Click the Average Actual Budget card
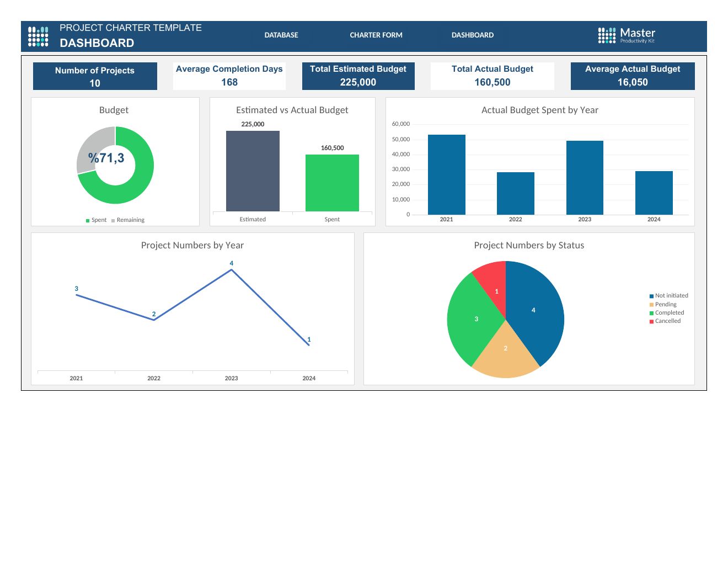Viewport: 728px width, 563px height. 633,76
